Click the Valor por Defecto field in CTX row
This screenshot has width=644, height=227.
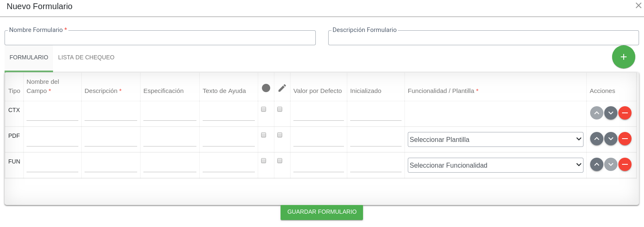[x=318, y=115]
